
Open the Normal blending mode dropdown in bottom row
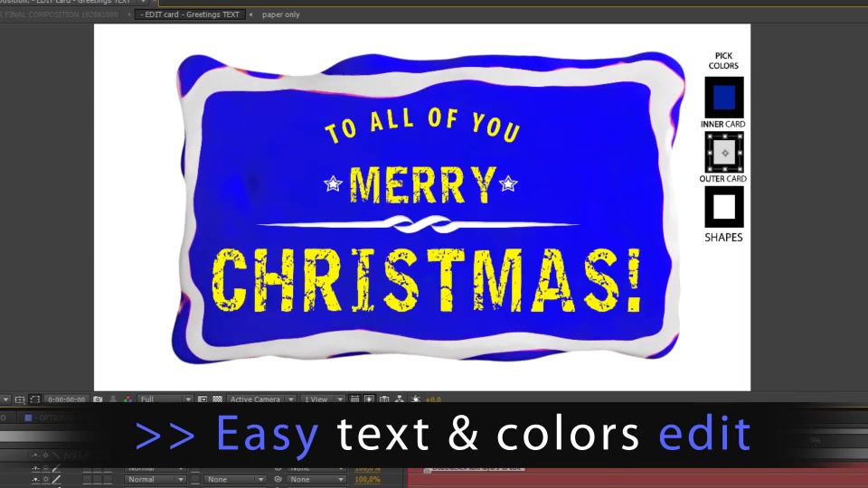pos(155,480)
